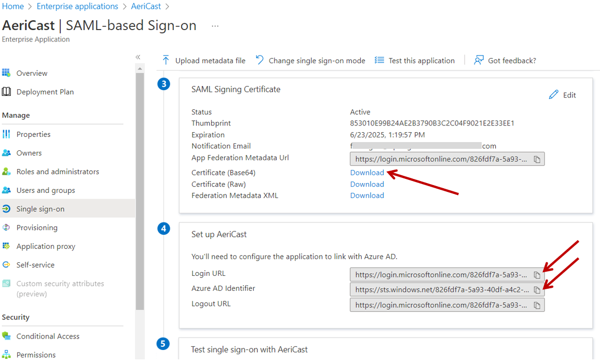600x364 pixels.
Task: Click the 'Set up AeriCast' heading
Action: tap(219, 234)
